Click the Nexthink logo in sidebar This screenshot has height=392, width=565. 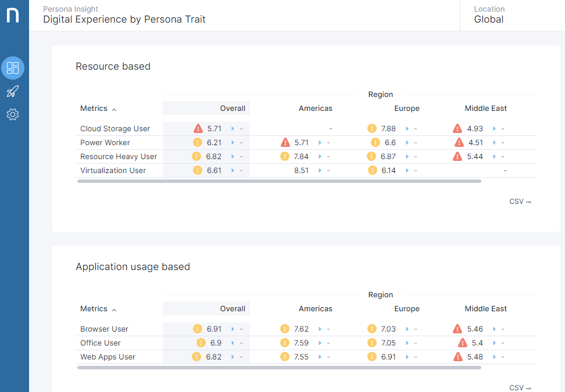pyautogui.click(x=13, y=15)
